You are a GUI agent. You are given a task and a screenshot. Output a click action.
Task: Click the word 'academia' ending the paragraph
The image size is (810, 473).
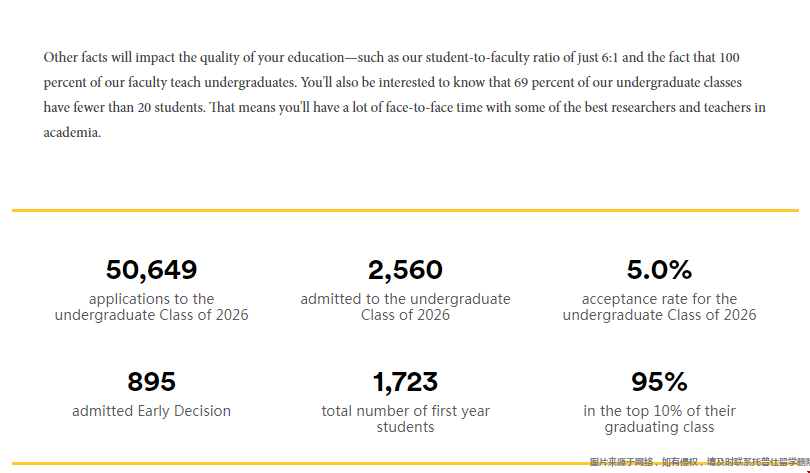tap(71, 132)
